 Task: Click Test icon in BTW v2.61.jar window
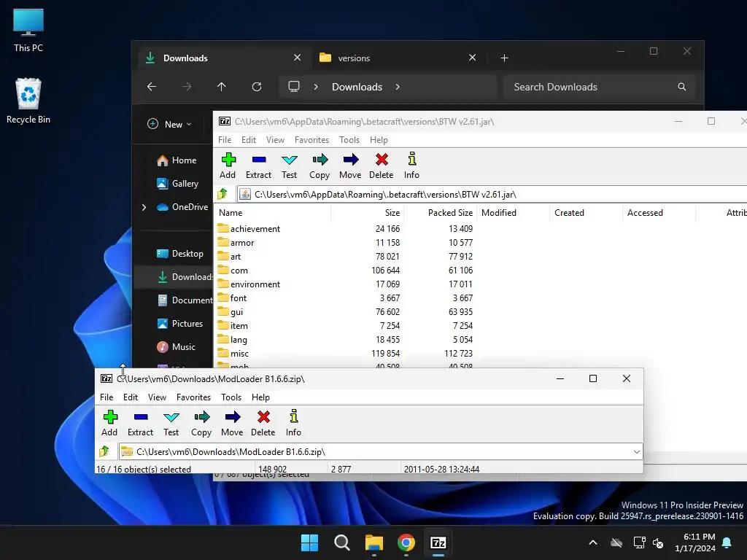[289, 160]
